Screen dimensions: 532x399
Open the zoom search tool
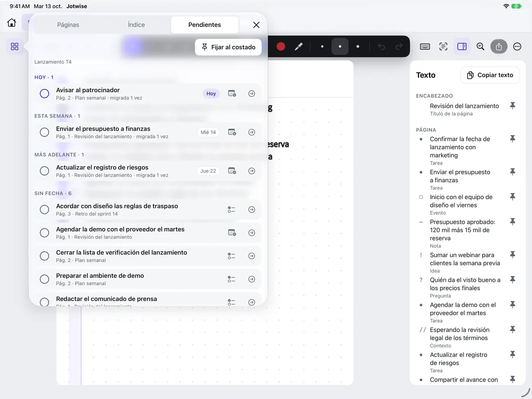[x=480, y=46]
